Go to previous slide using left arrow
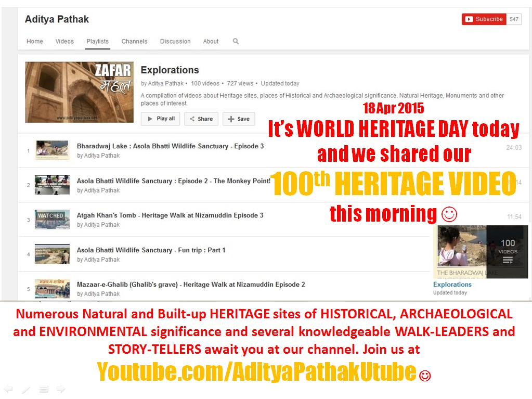Screen dimensions: 532x399 pos(8,389)
